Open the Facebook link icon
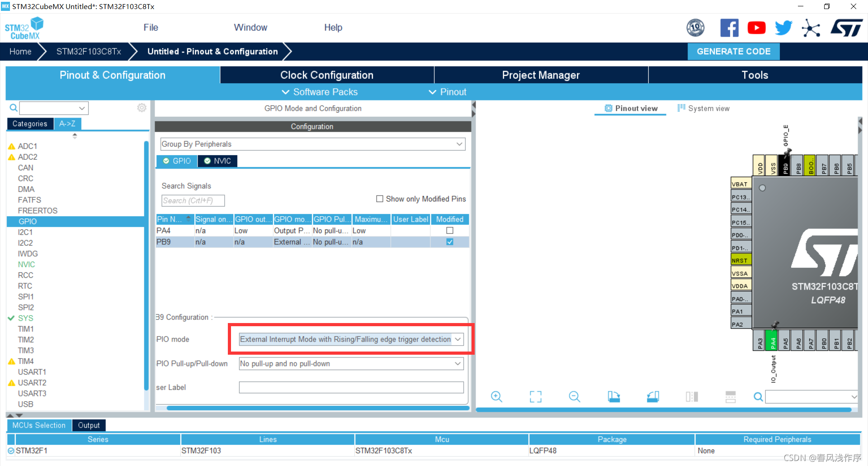This screenshot has width=868, height=466. click(x=729, y=28)
